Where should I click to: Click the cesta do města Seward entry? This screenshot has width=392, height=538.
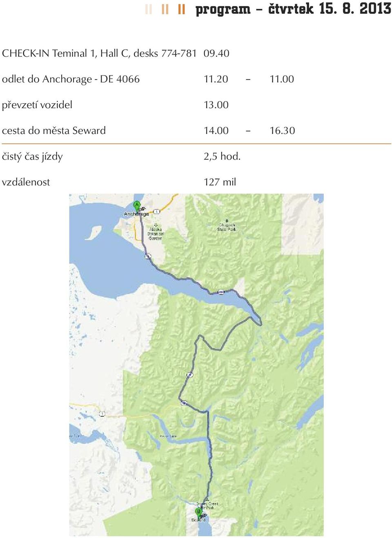pyautogui.click(x=54, y=131)
